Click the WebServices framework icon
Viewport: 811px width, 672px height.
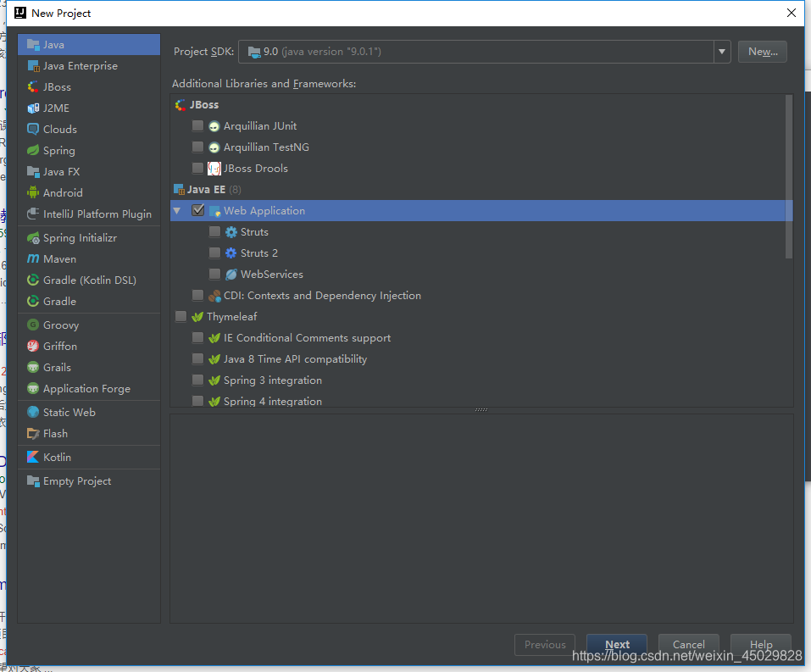click(x=231, y=275)
